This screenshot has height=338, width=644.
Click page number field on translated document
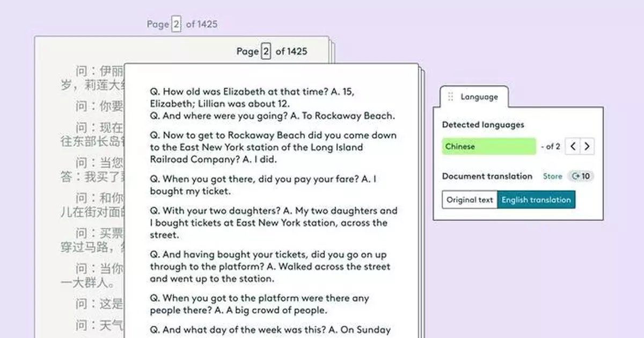266,52
